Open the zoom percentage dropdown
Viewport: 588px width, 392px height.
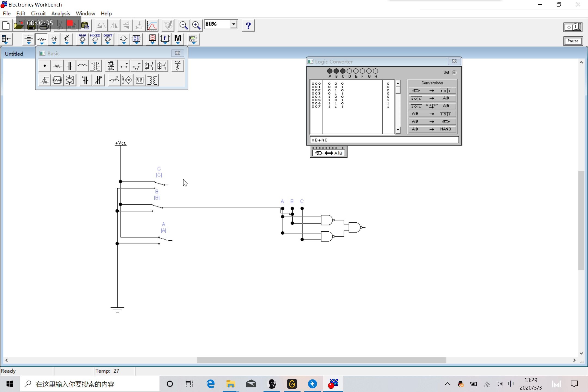234,24
